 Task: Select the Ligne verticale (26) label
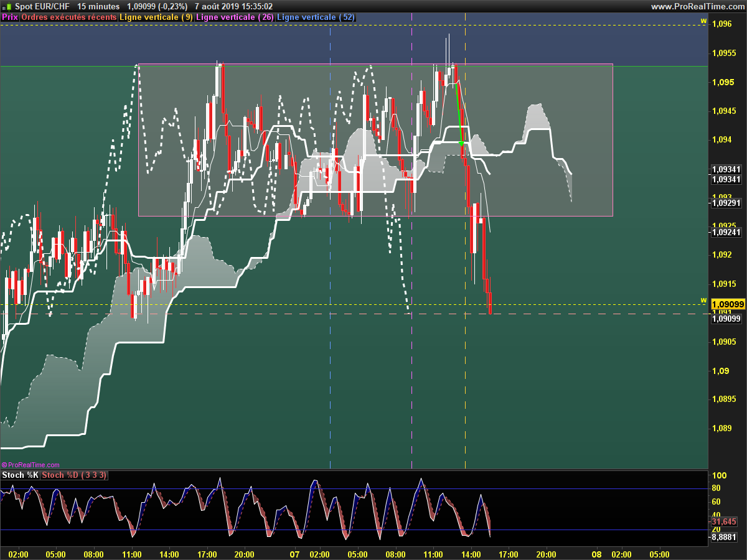click(x=235, y=17)
